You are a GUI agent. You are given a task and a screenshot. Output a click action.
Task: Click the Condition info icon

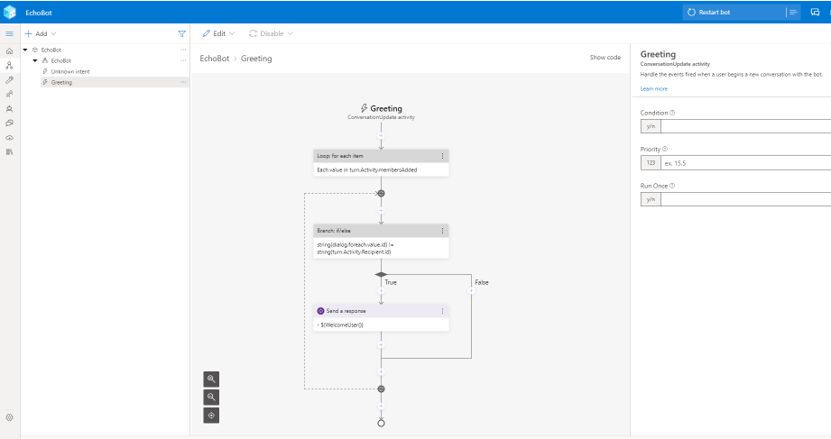[x=672, y=112]
